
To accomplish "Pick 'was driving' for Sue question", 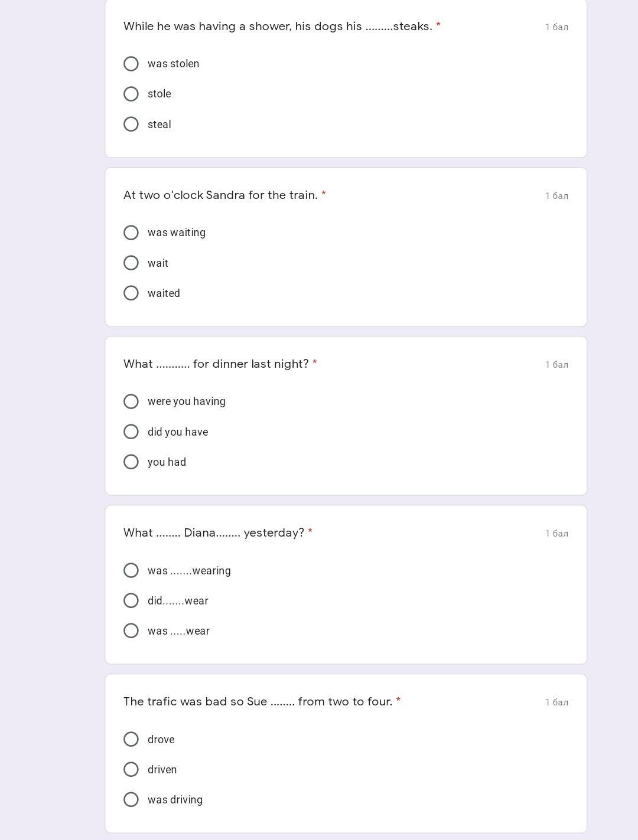I will tap(131, 799).
